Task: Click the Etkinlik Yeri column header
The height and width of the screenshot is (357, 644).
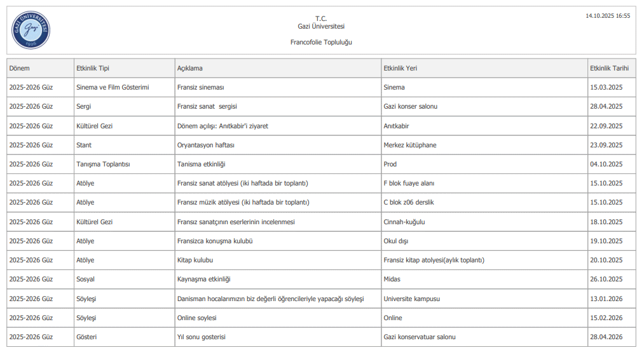Action: pos(401,68)
